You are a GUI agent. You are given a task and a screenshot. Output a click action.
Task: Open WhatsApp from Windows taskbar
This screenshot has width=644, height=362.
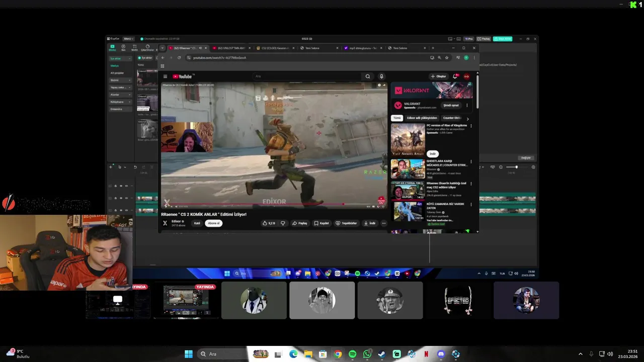(367, 354)
